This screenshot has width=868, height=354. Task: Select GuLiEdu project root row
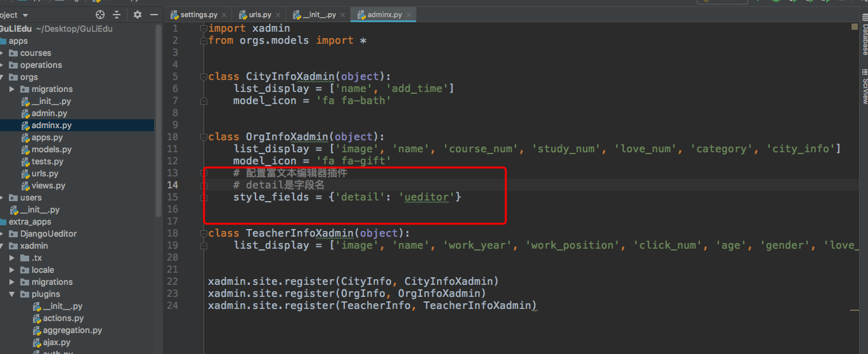point(77,29)
